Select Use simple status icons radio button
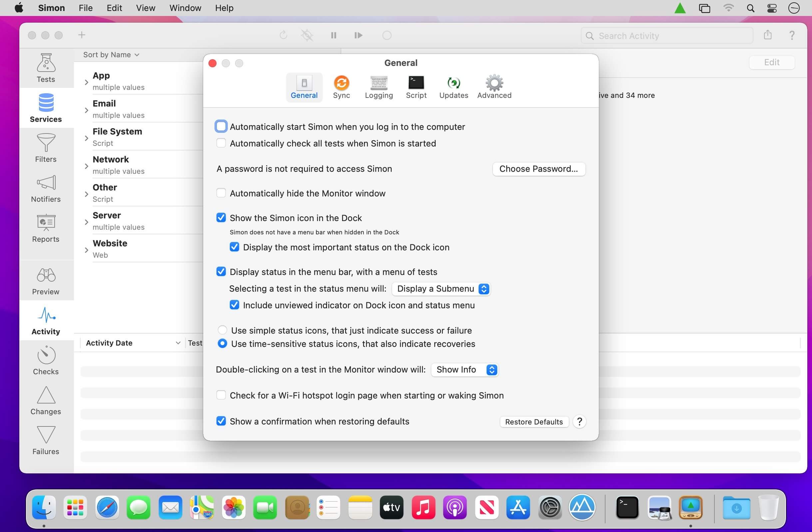Screen dimensions: 812x532 tap(222, 330)
